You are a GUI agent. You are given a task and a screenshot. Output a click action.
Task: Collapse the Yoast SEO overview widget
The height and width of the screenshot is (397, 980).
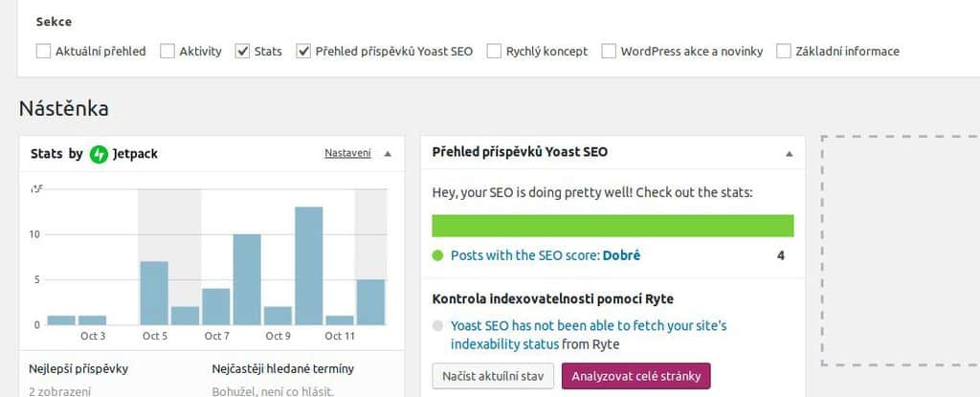(x=789, y=154)
